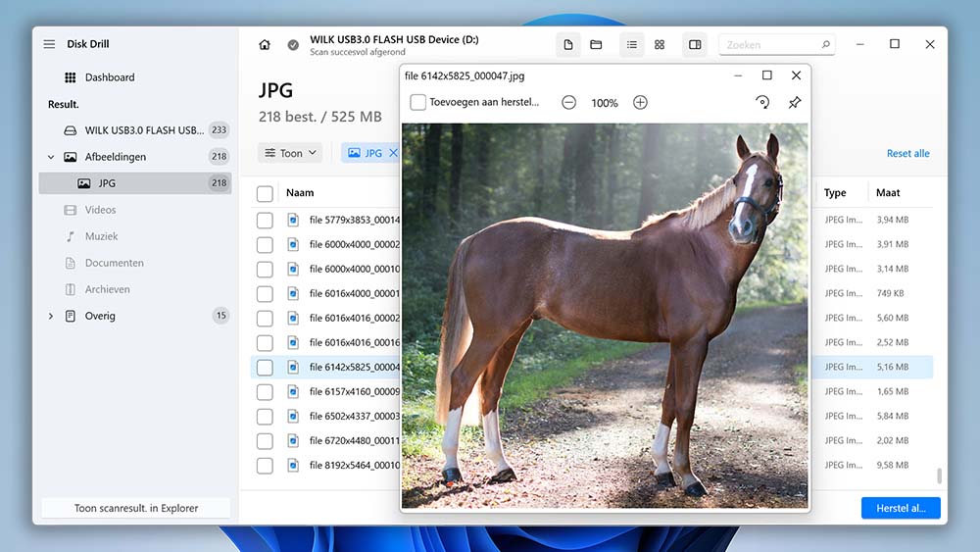This screenshot has height=552, width=980.
Task: Switch to grid thumbnail layout
Action: [660, 45]
